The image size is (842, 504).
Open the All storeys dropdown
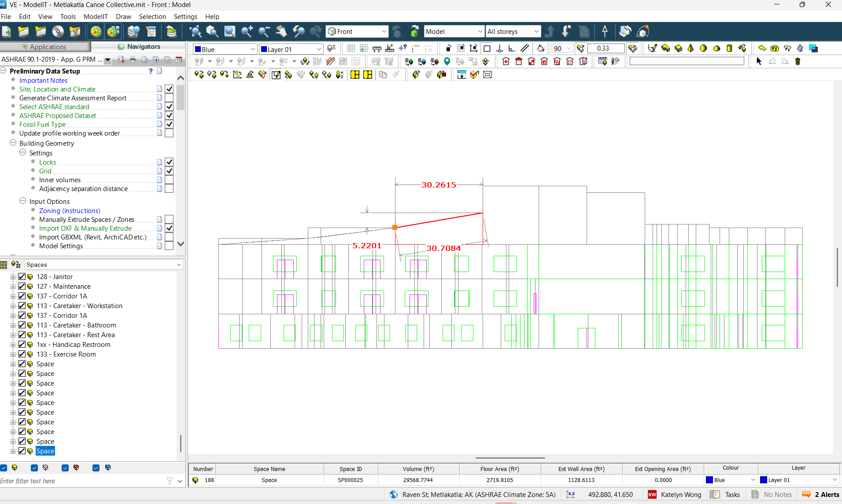coord(513,31)
